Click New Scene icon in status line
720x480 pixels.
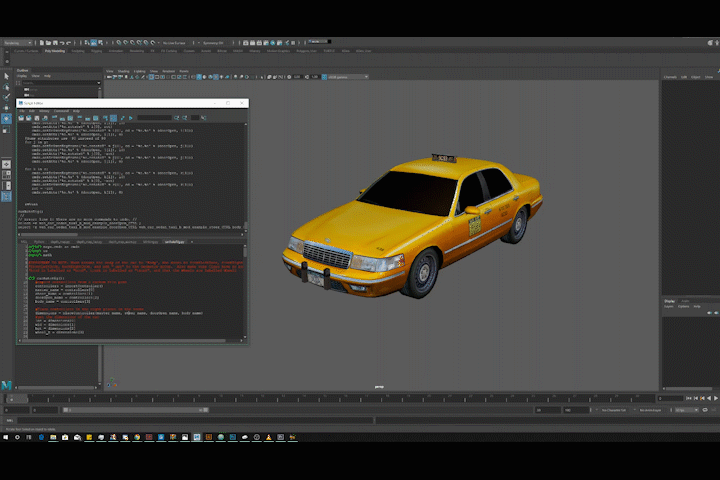41,43
